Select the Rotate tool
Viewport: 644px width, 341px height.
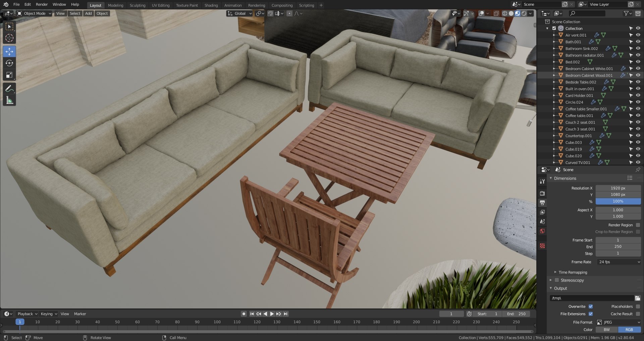pyautogui.click(x=9, y=63)
